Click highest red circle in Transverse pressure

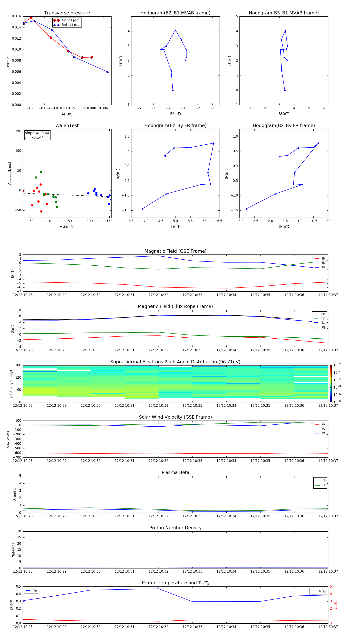pyautogui.click(x=31, y=18)
